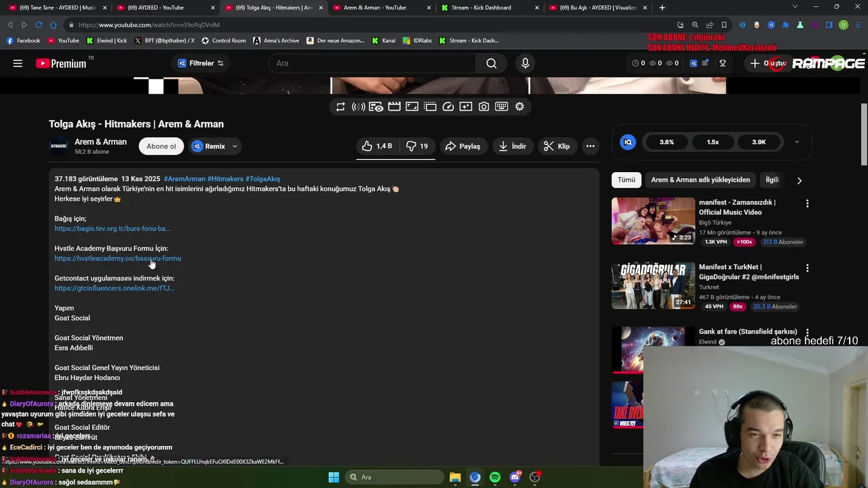Open a new browser tab
868x488 pixels.
point(662,7)
